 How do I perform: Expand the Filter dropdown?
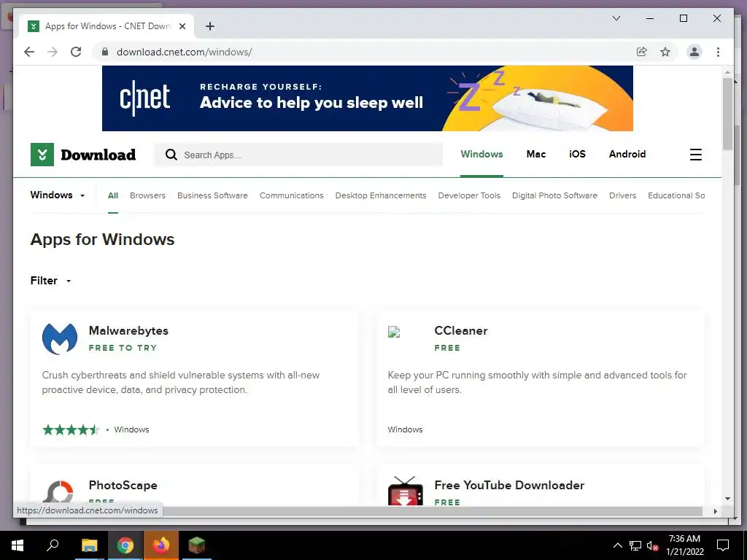coord(51,281)
